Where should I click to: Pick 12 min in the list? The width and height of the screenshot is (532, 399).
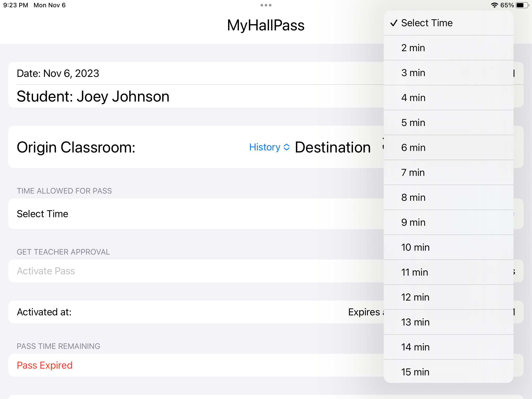[x=448, y=297]
